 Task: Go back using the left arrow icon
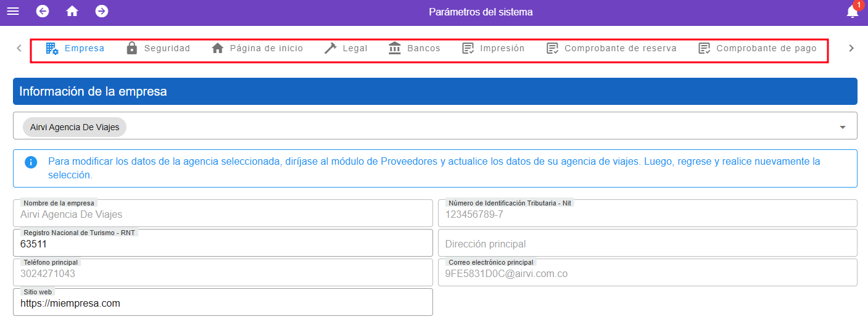43,12
